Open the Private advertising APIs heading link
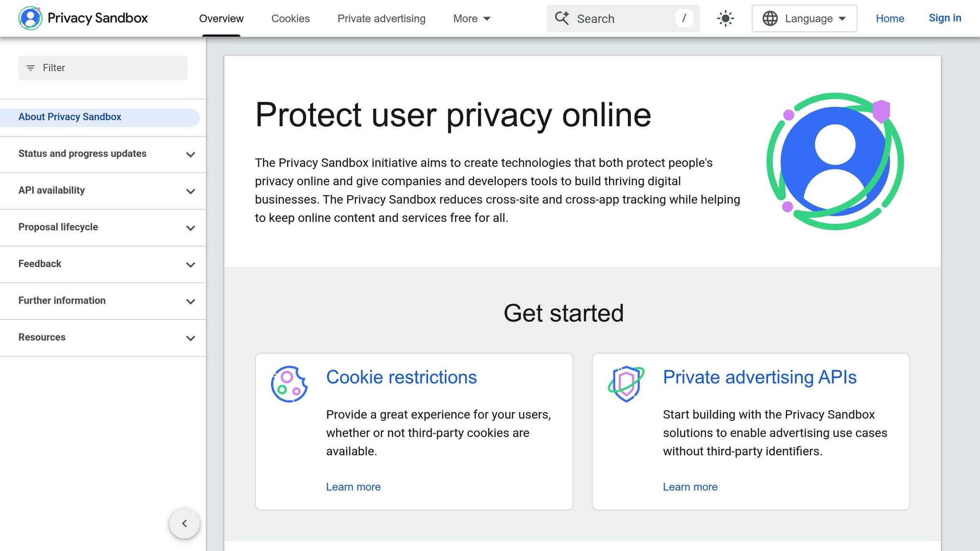This screenshot has height=551, width=980. point(760,377)
